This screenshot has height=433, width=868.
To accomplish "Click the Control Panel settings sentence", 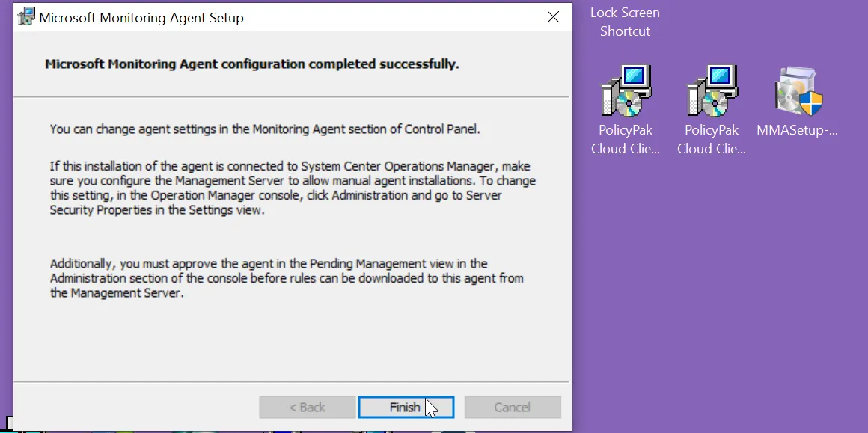I will tap(265, 129).
